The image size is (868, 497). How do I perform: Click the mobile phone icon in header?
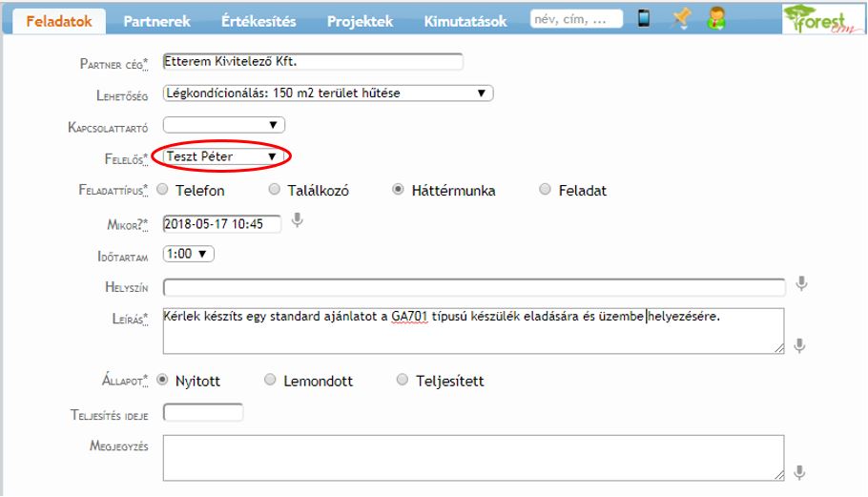[645, 19]
